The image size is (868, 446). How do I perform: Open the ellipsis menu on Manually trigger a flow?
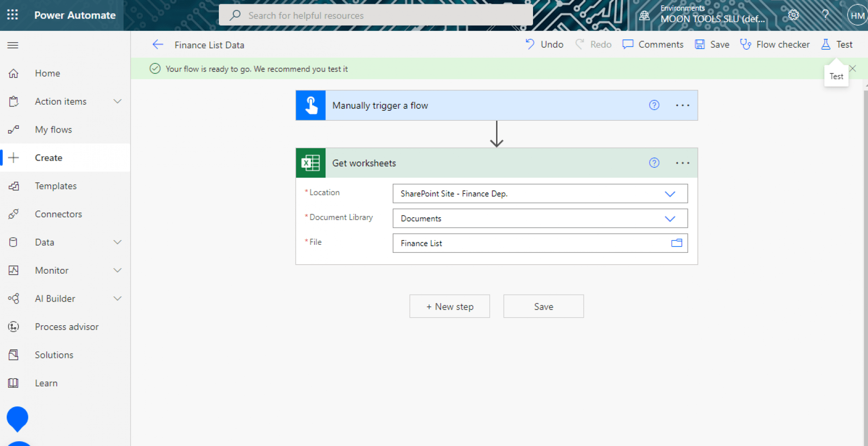pos(682,105)
